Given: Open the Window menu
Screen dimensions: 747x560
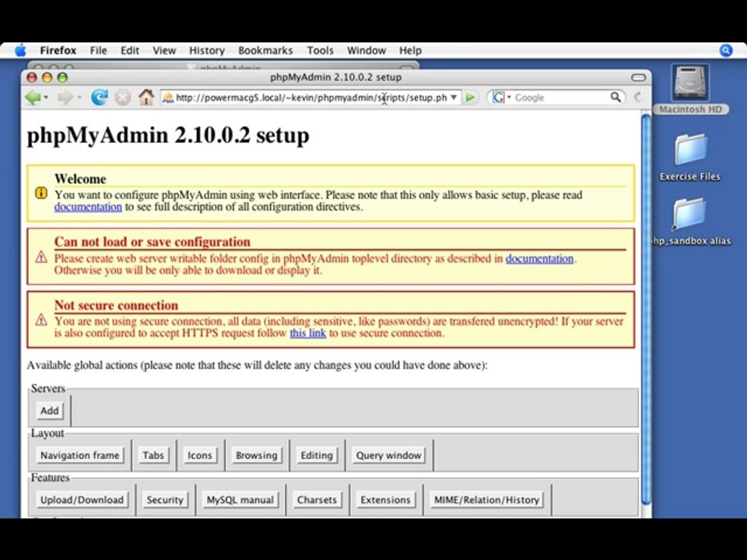Looking at the screenshot, I should [366, 51].
